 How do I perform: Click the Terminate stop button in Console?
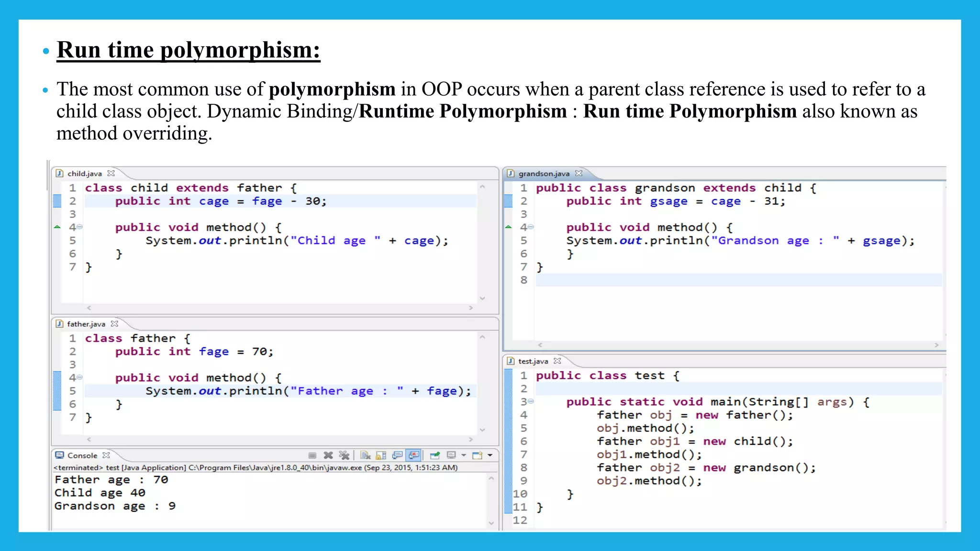pos(312,455)
